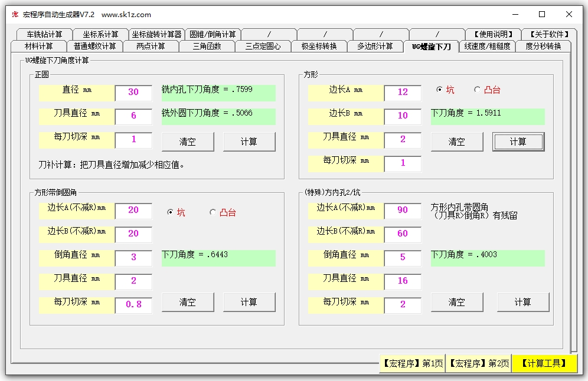
Task: Open the 线速度/粗糙度 tab
Action: tap(487, 46)
